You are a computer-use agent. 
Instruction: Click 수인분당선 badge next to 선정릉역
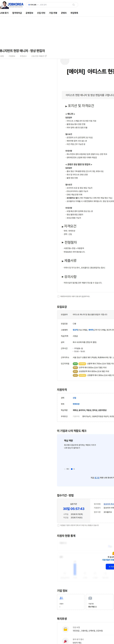click(x=82, y=375)
